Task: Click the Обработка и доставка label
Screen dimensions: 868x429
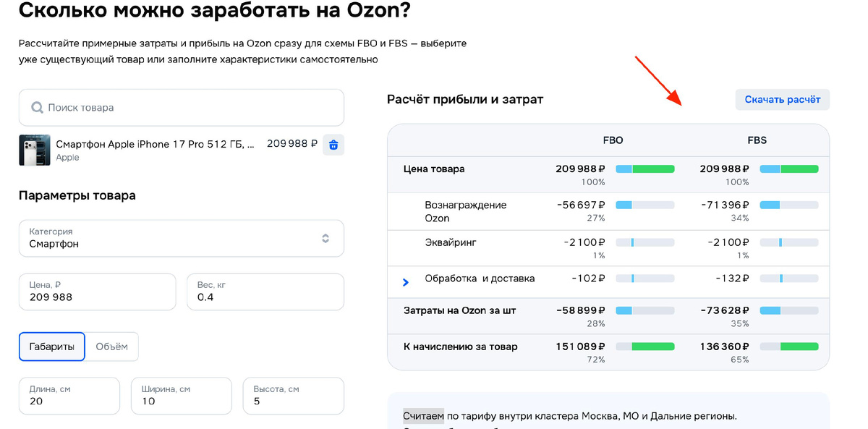Action: 480,279
